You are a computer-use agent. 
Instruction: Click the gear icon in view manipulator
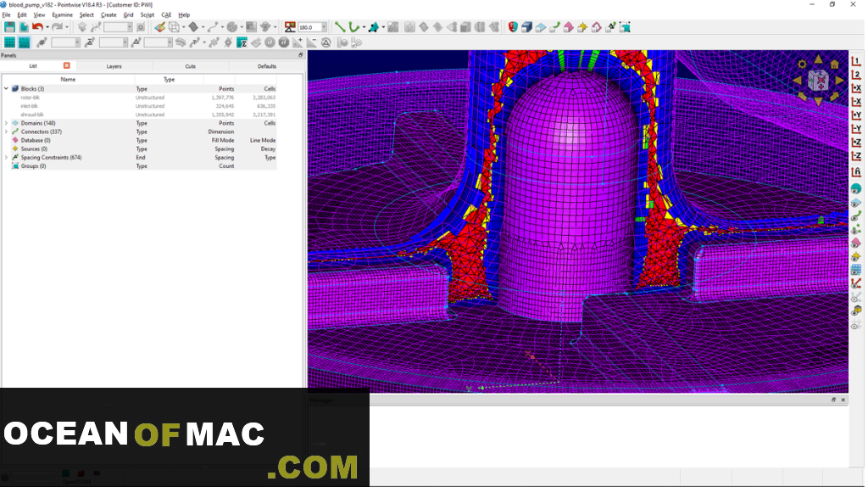802,64
